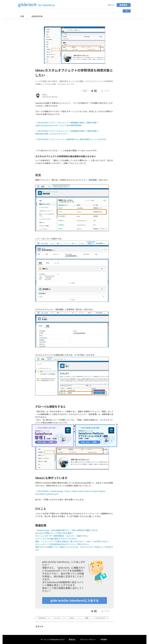The height and width of the screenshot is (644, 149).
Task: Click the 記事 category badge under title
Action: pyautogui.click(x=85, y=91)
